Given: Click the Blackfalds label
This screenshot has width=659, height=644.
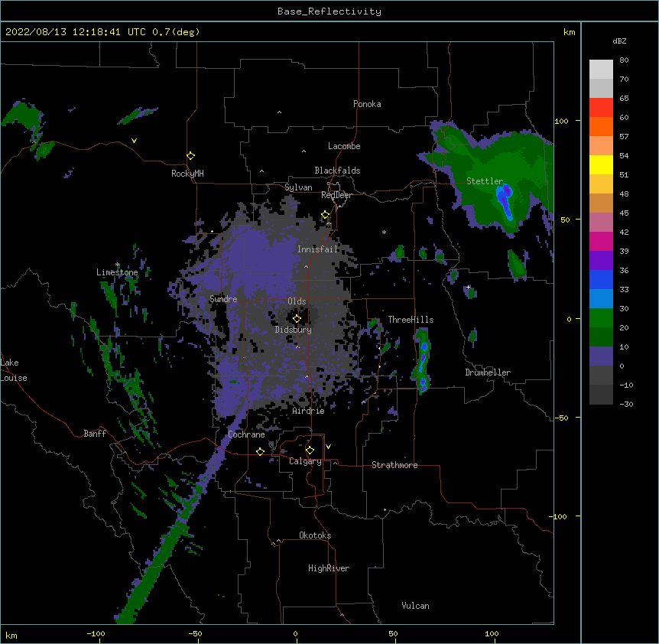Looking at the screenshot, I should [337, 171].
